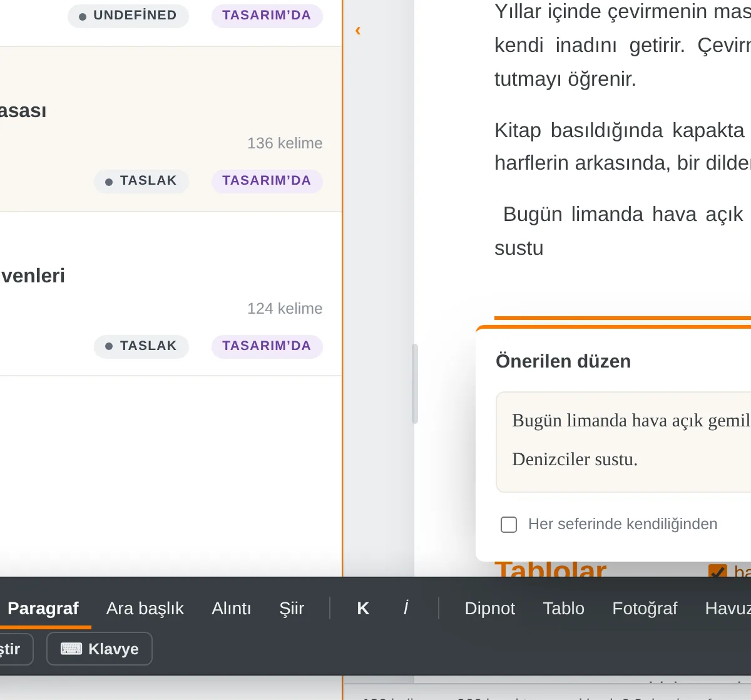This screenshot has width=751, height=700.
Task: Collapse the sidebar with the orange chevron
Action: [358, 31]
